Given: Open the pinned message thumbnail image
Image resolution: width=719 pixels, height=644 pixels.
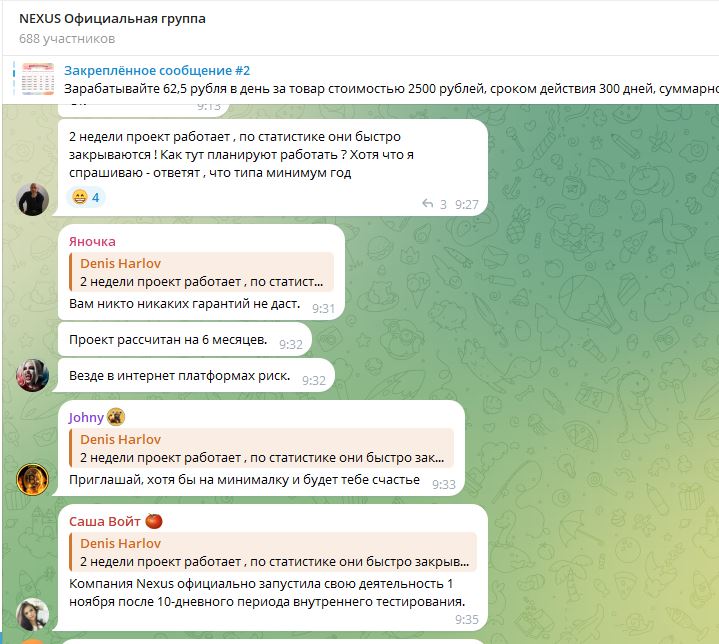Looking at the screenshot, I should coord(38,79).
